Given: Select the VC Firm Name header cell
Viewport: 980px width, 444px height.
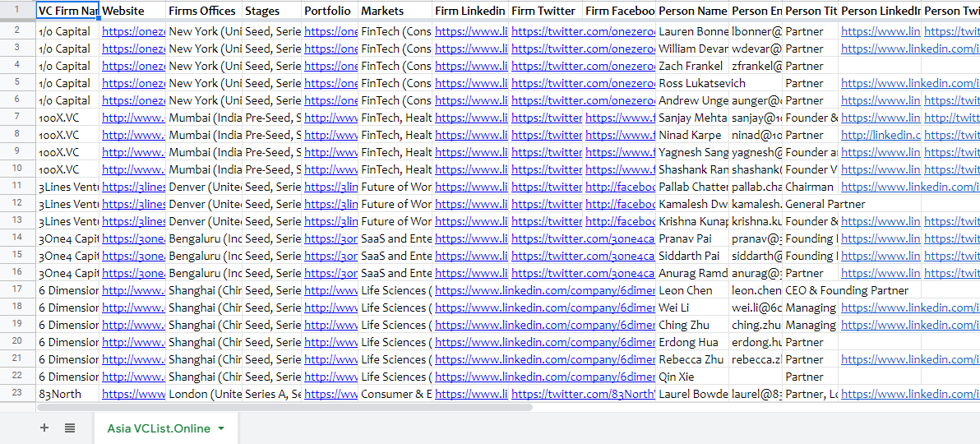Looking at the screenshot, I should 67,11.
